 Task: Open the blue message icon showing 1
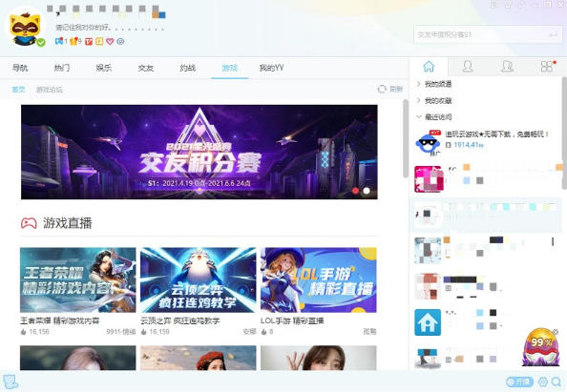point(59,42)
